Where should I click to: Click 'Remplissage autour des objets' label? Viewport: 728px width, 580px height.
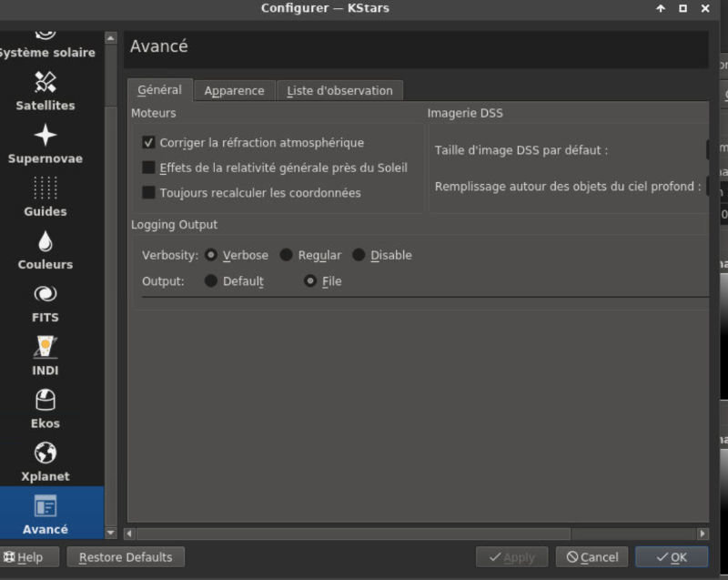pyautogui.click(x=567, y=187)
